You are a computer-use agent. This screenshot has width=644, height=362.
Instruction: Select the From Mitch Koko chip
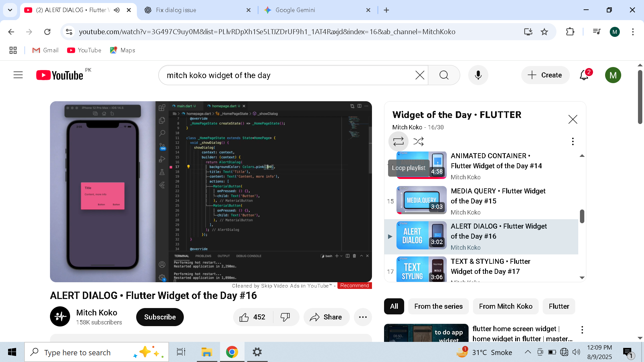click(x=505, y=306)
